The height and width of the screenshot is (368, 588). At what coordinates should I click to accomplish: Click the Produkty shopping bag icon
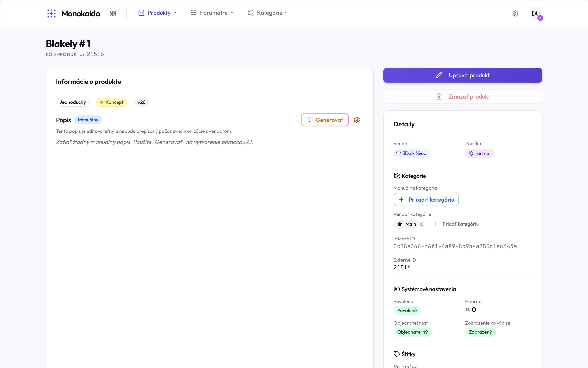(x=141, y=13)
